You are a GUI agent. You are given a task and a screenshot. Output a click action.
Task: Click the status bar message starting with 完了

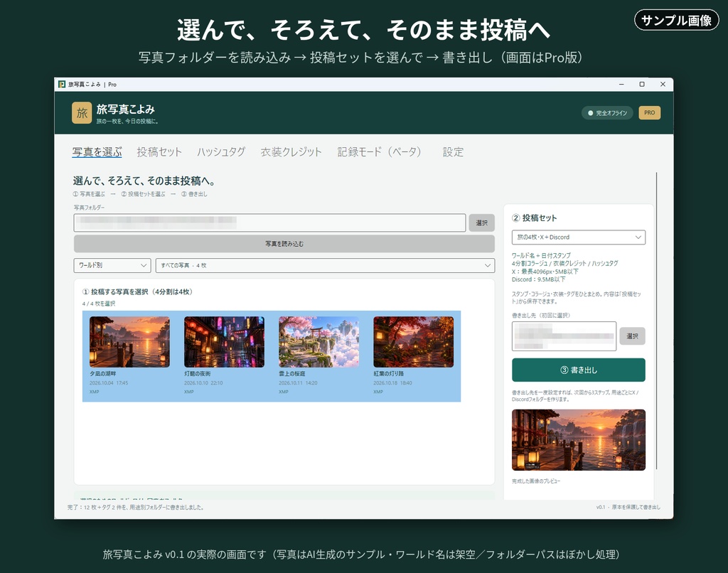click(135, 507)
